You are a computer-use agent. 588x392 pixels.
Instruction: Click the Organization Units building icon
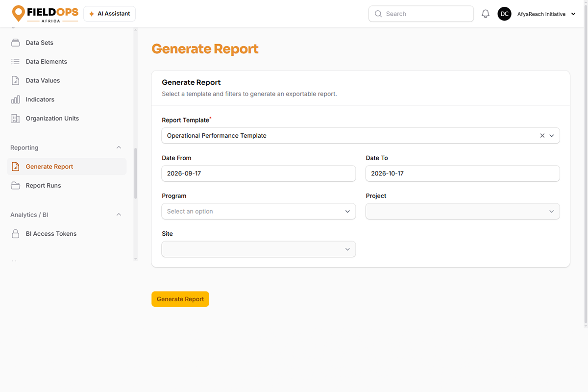point(16,119)
